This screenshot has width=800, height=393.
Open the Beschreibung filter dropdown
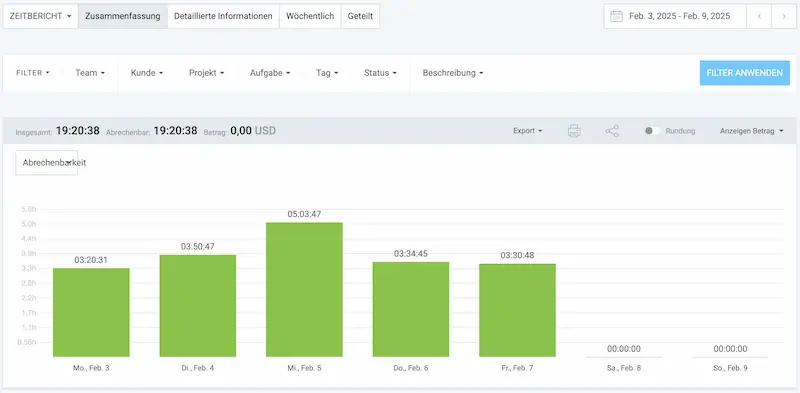pos(453,73)
